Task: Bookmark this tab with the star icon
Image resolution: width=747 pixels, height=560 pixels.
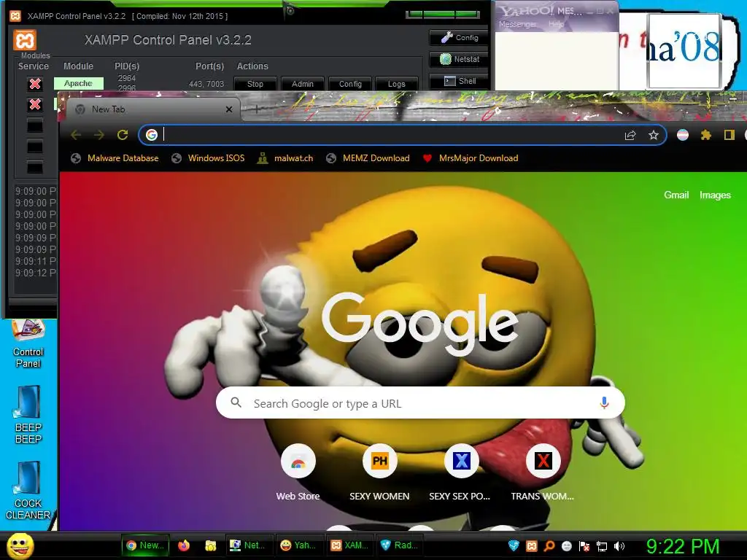Action: pyautogui.click(x=654, y=135)
